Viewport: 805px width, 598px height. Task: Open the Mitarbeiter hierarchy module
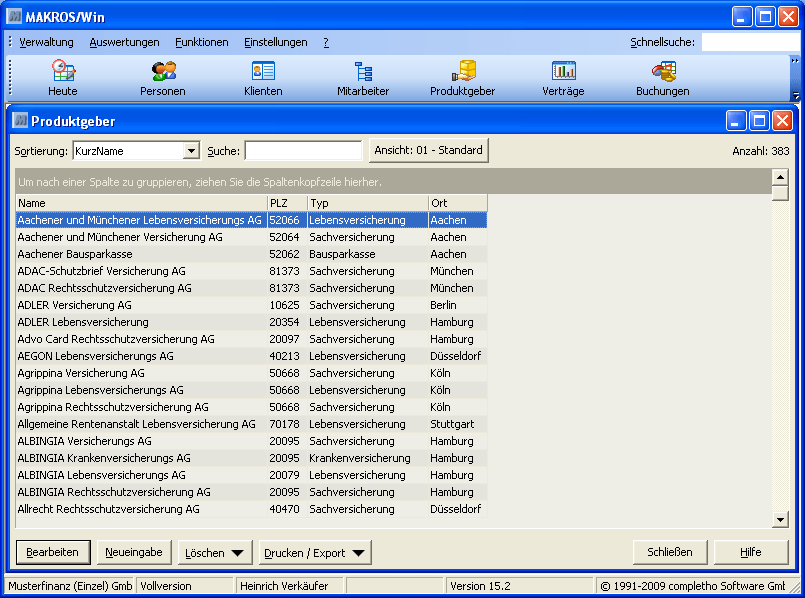[x=363, y=78]
